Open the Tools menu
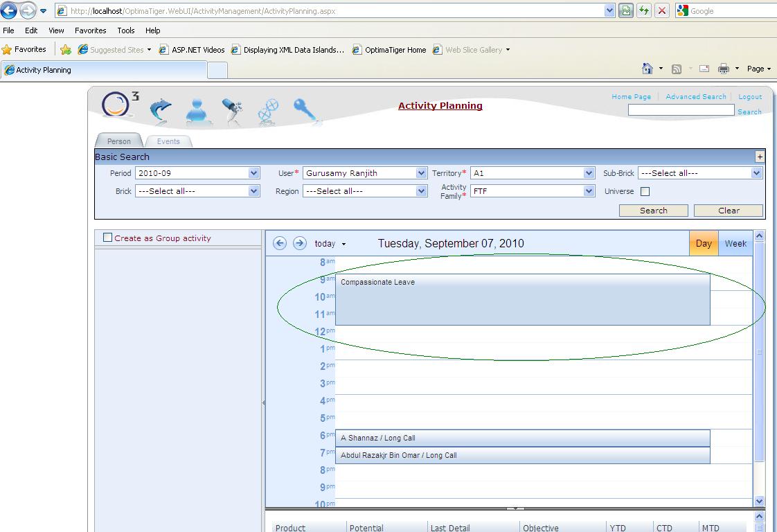This screenshot has height=532, width=777. (126, 30)
